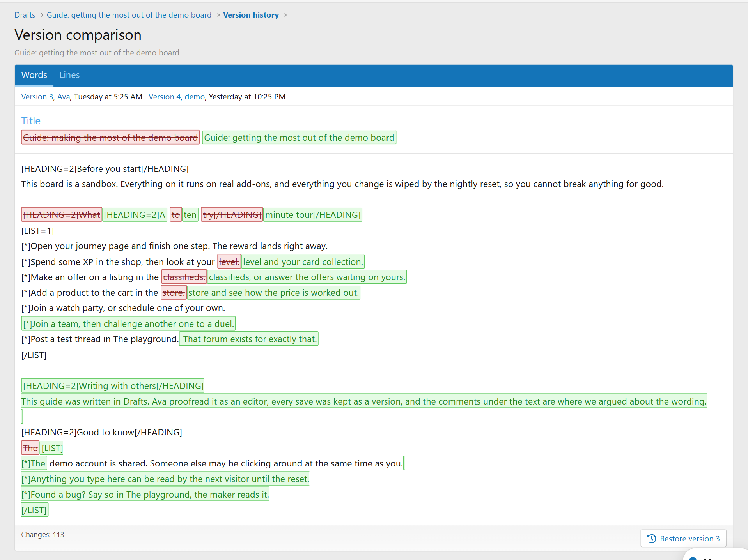Select the Words comparison tab
This screenshot has width=748, height=560.
34,75
